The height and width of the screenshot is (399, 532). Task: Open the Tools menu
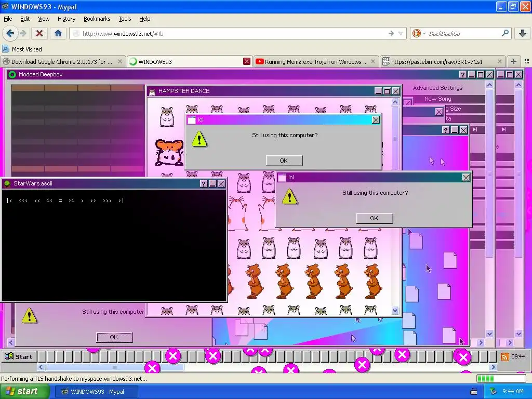click(125, 19)
